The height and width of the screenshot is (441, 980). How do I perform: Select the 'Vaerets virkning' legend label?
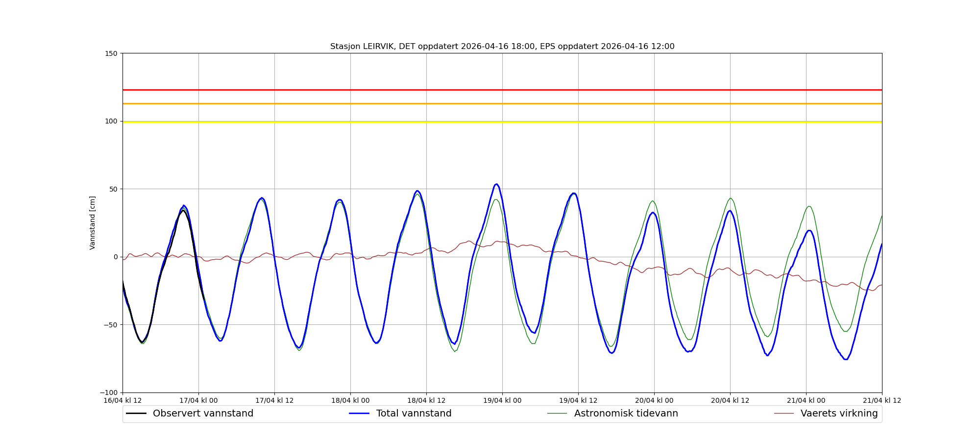point(839,414)
